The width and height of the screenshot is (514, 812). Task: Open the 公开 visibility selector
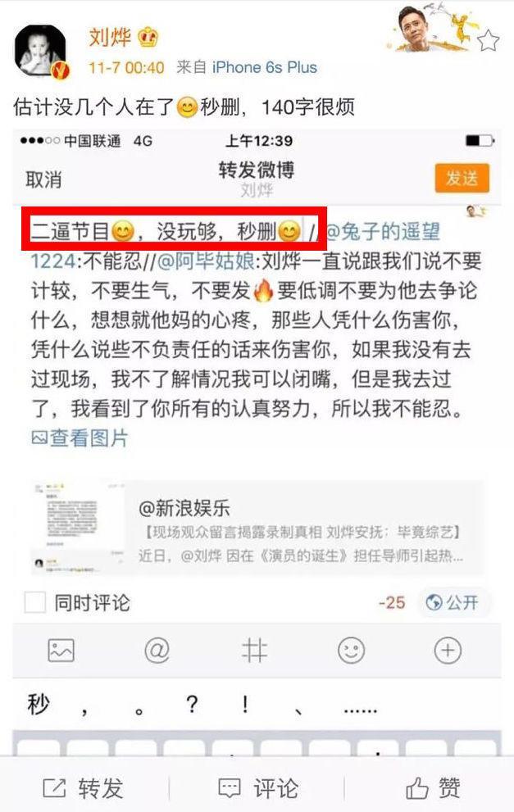(452, 602)
